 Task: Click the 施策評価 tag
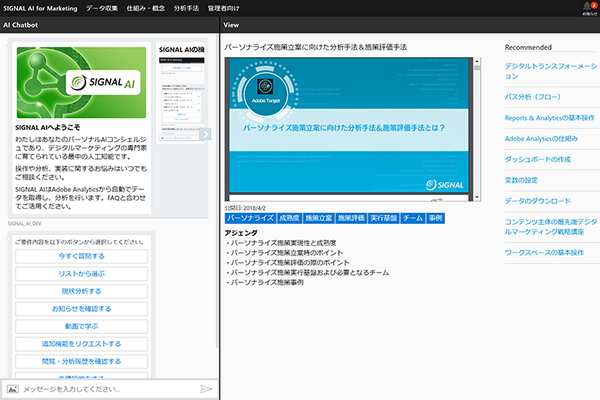pyautogui.click(x=351, y=217)
